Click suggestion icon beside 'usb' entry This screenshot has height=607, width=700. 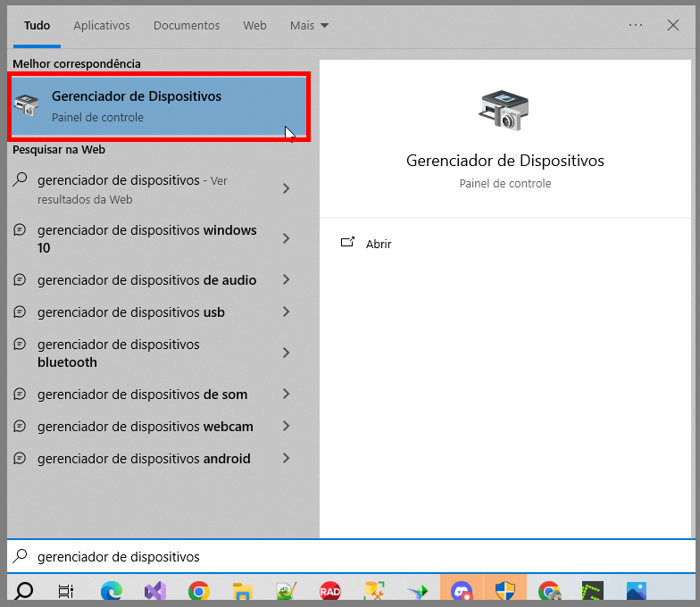tap(20, 312)
